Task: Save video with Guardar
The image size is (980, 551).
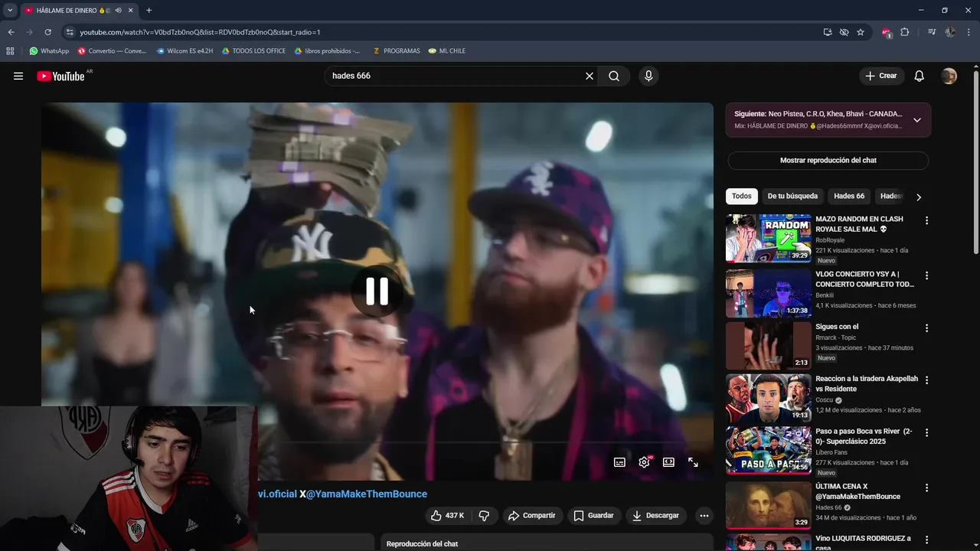Action: tap(594, 516)
